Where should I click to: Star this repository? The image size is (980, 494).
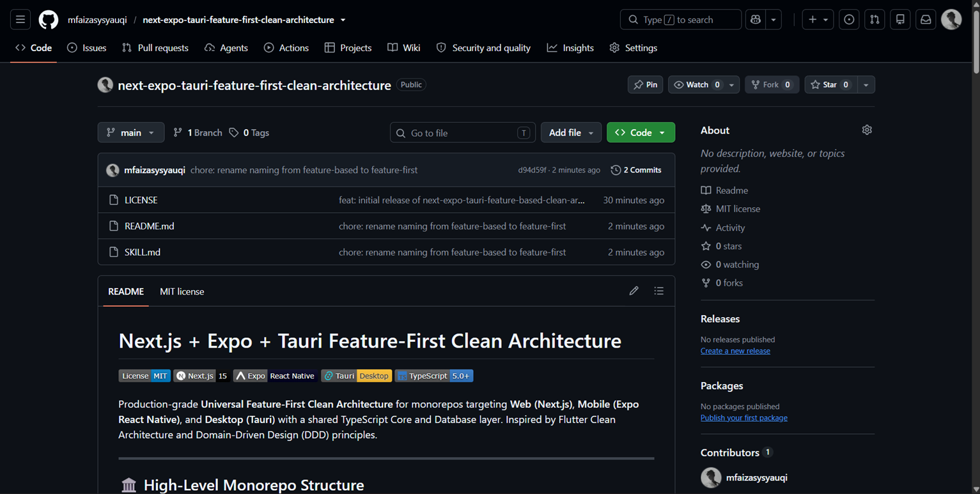coord(830,84)
